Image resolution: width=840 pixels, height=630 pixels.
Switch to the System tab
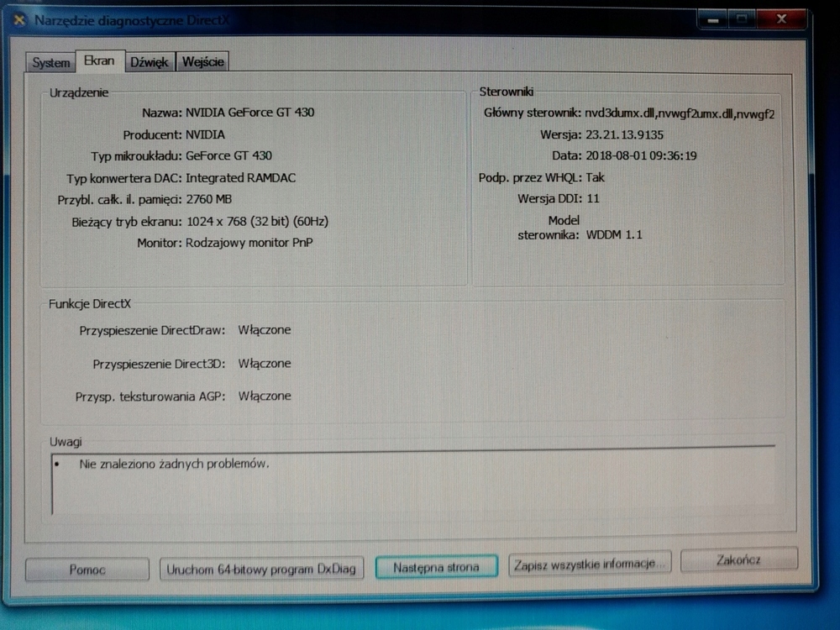pos(51,63)
